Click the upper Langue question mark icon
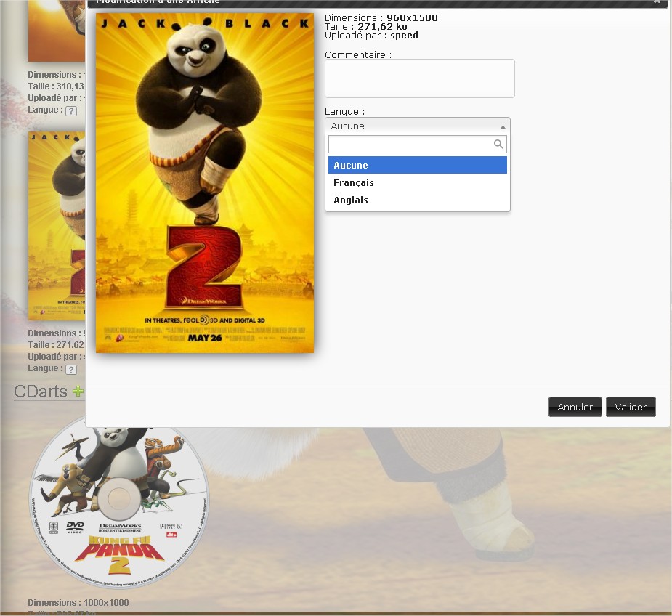672x616 pixels. pyautogui.click(x=70, y=111)
